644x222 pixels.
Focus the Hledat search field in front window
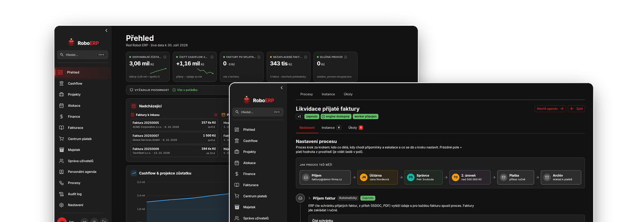tap(258, 112)
